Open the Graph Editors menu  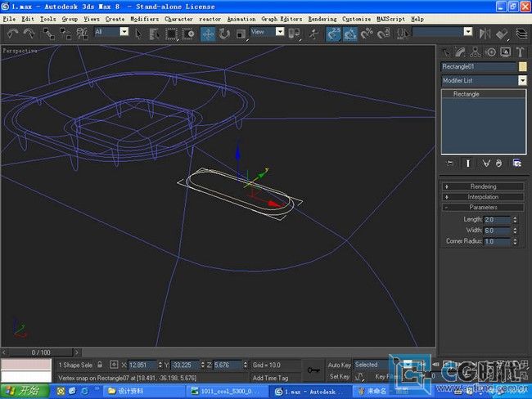click(x=282, y=19)
